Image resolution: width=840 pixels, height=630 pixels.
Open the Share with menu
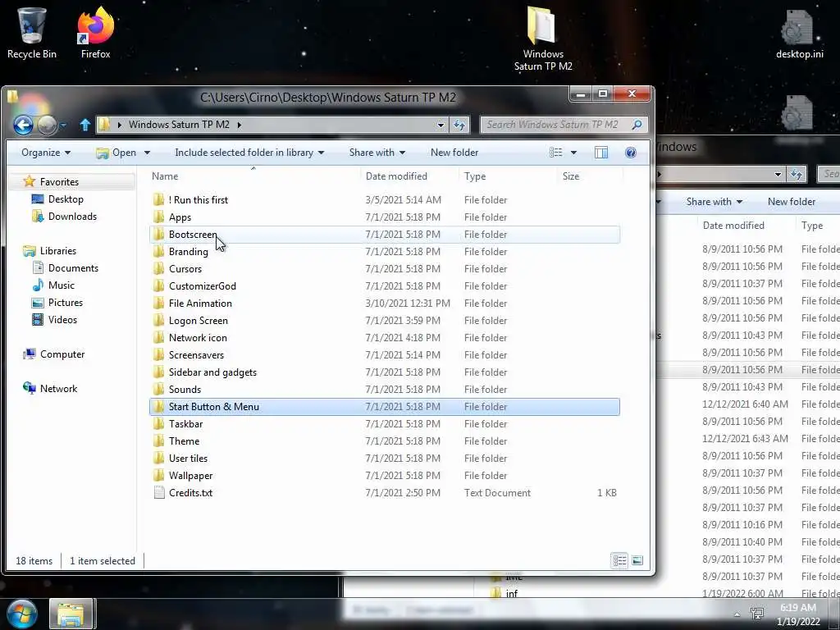pyautogui.click(x=377, y=153)
